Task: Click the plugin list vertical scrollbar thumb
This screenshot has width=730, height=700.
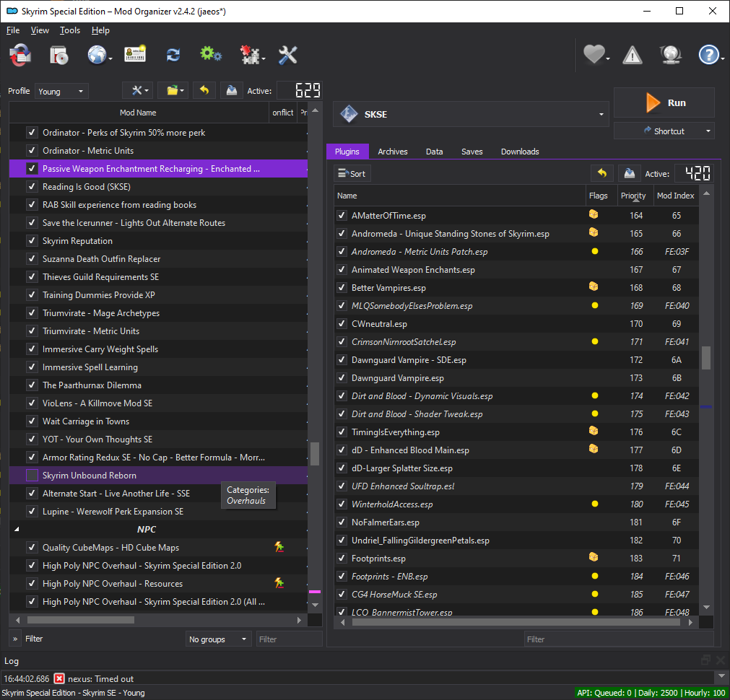Action: coord(705,357)
